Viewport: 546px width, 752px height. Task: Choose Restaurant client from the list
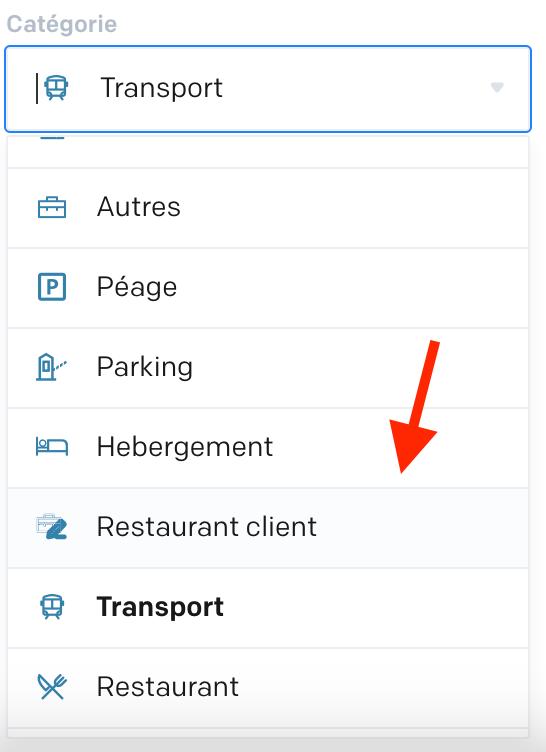pyautogui.click(x=268, y=529)
